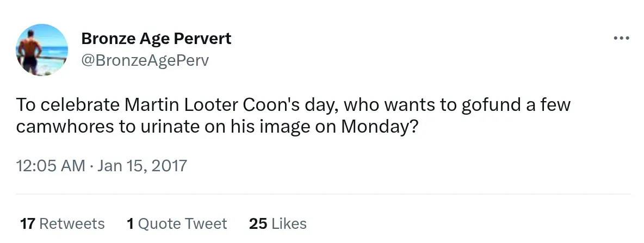Click the number 17 before Retweets
This screenshot has width=644, height=243.
point(28,223)
